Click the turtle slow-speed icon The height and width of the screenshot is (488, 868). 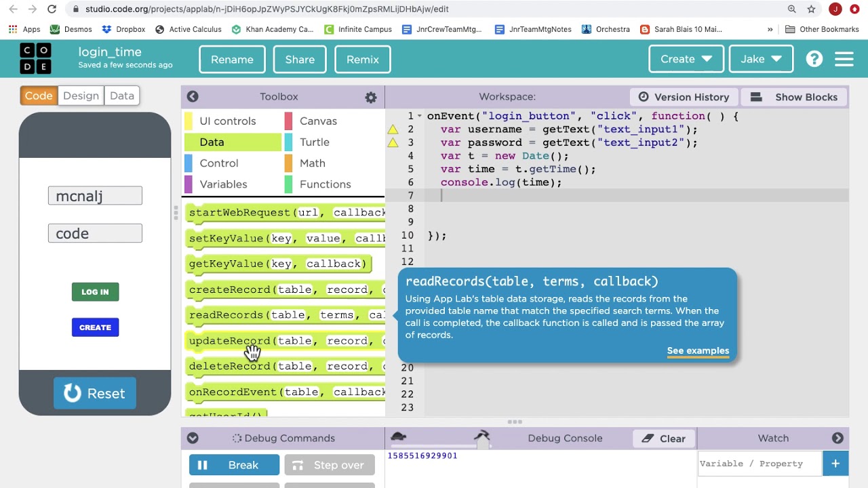click(x=399, y=437)
